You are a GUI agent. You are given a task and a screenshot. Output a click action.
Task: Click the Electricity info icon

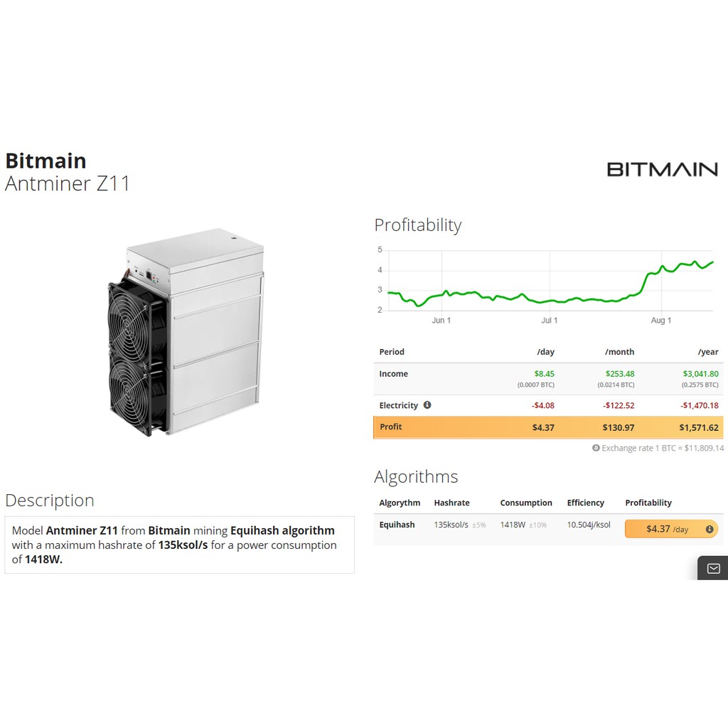[x=427, y=405]
